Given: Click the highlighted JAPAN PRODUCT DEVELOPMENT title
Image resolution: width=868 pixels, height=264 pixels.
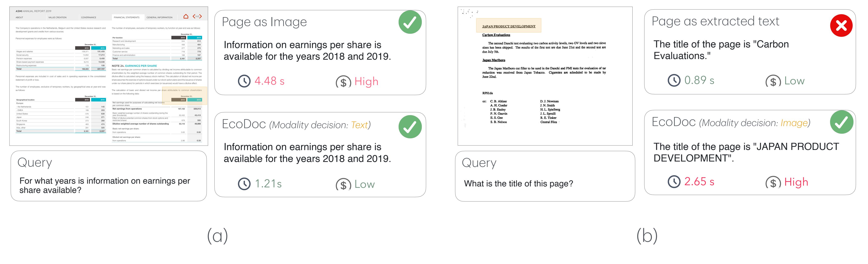Looking at the screenshot, I should pyautogui.click(x=509, y=26).
